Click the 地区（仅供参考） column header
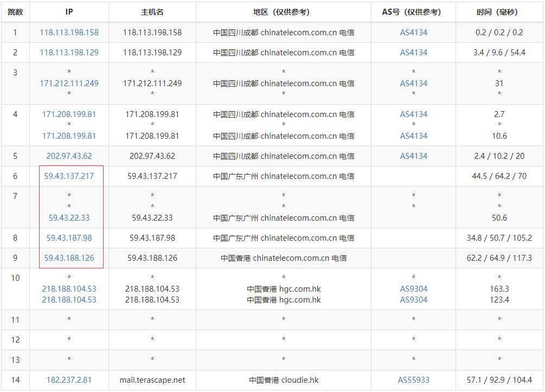 pyautogui.click(x=284, y=12)
